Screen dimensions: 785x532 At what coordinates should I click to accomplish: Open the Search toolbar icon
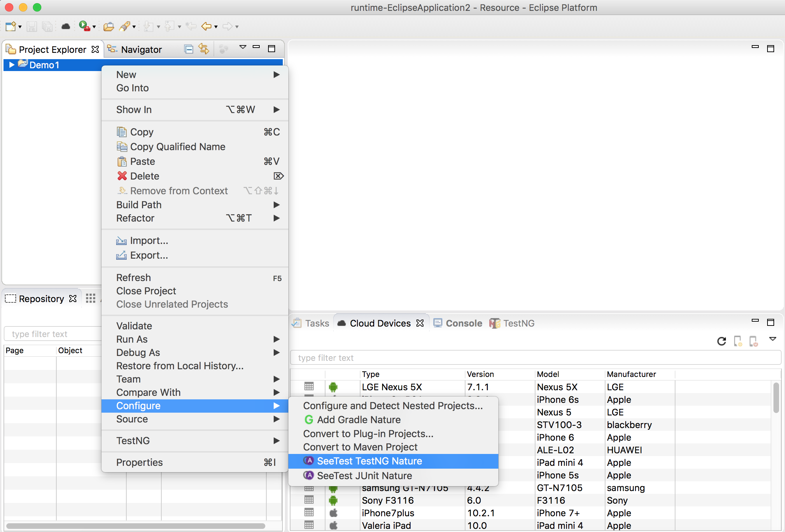click(x=125, y=26)
